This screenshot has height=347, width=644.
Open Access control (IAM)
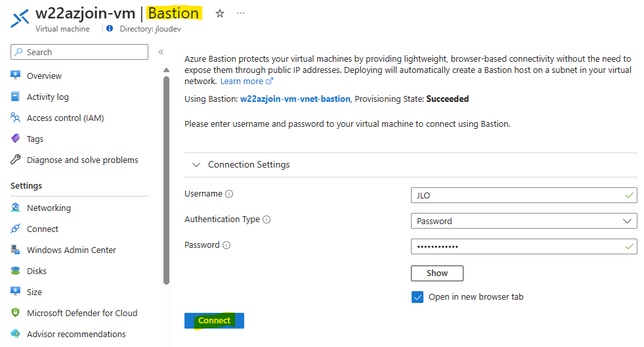pos(65,118)
